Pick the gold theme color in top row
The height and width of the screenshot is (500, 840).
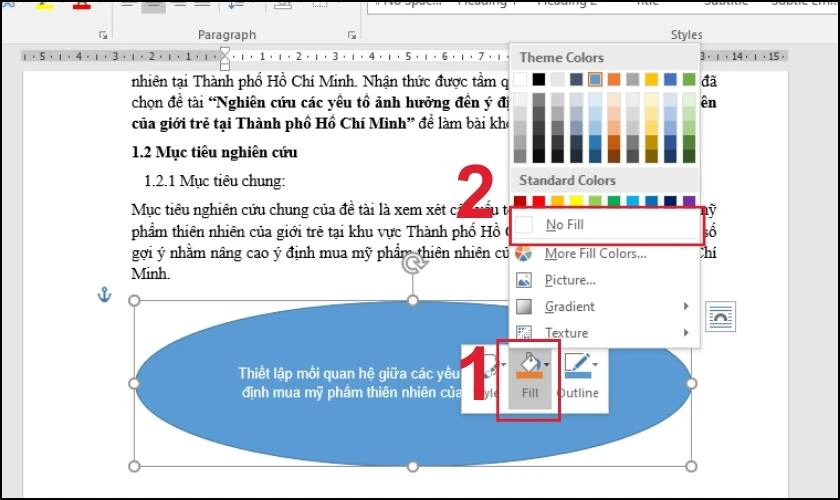[651, 80]
